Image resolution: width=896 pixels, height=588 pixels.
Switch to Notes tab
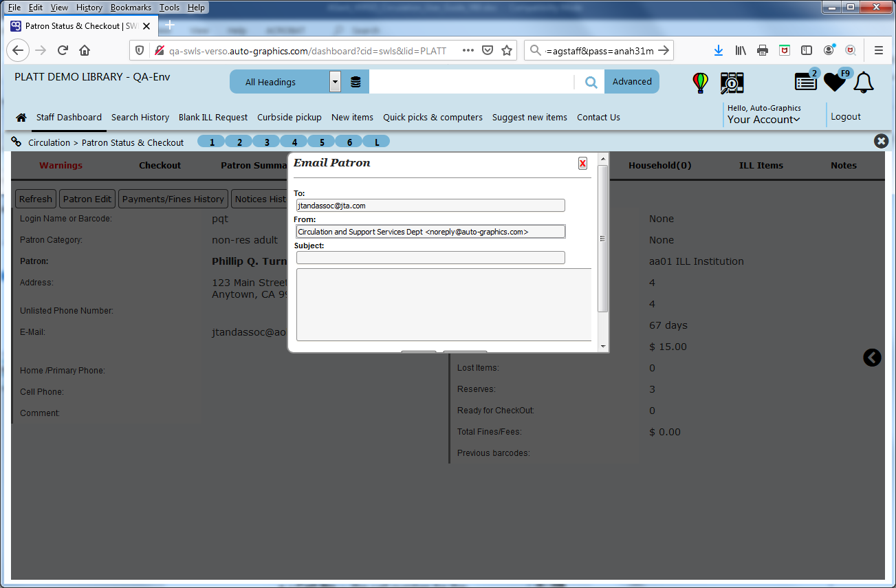(x=843, y=166)
